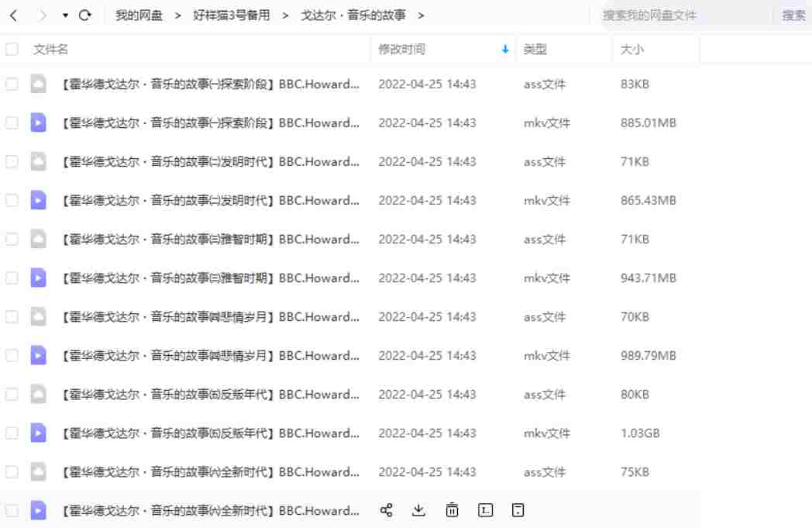
Task: Click the rename icon on the hovered row
Action: (x=486, y=510)
